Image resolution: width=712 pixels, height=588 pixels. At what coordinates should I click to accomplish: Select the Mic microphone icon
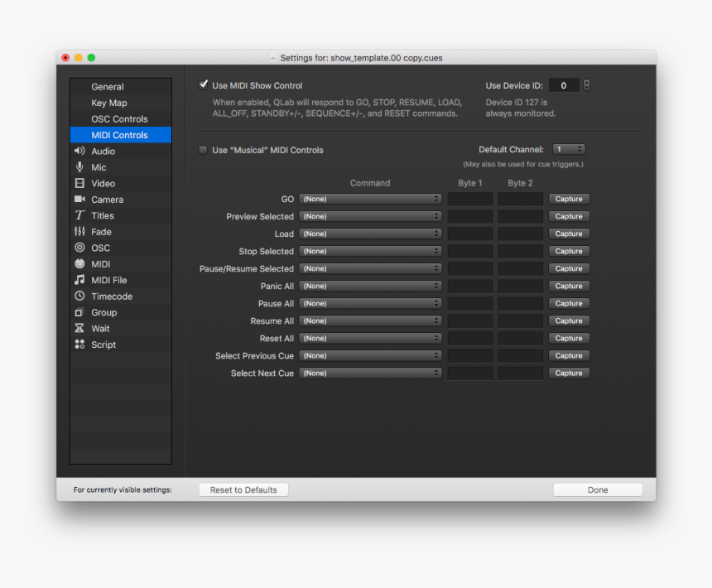79,167
